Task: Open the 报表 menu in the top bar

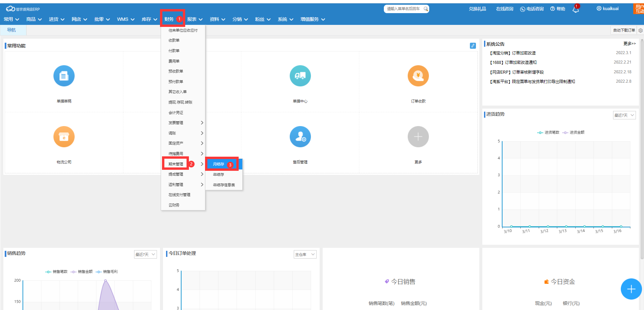Action: click(x=195, y=19)
